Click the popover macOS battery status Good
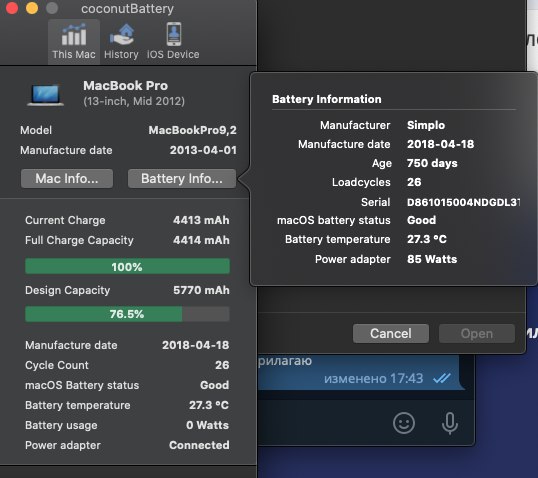 pos(421,220)
